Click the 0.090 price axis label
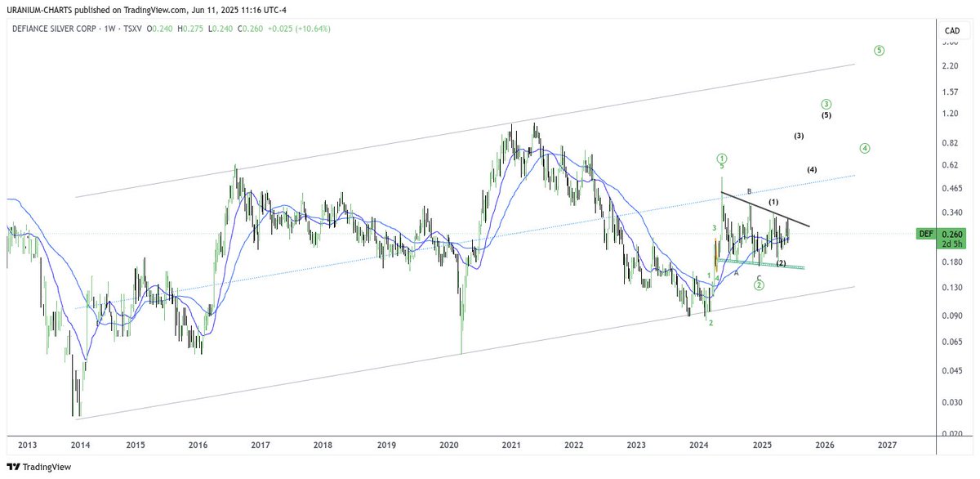The height and width of the screenshot is (479, 980). click(952, 316)
